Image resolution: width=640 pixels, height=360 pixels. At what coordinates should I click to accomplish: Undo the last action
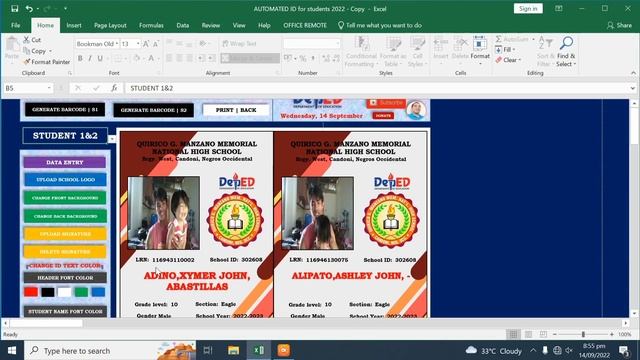coord(29,9)
